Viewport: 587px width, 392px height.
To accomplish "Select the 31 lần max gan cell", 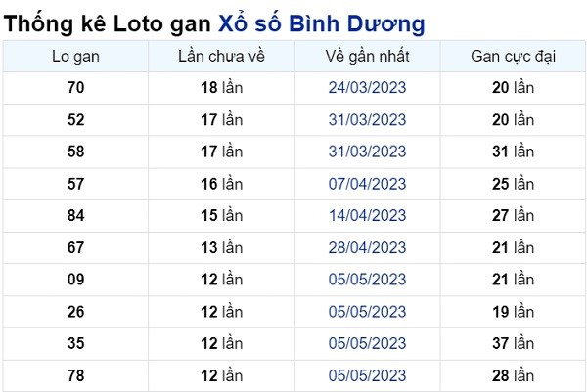I will coord(513,152).
